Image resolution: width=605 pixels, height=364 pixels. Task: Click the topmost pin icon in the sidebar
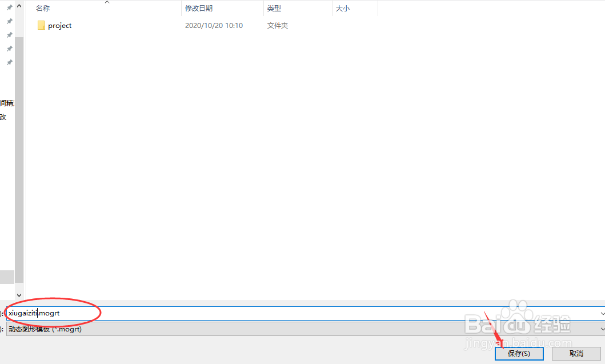pos(9,7)
